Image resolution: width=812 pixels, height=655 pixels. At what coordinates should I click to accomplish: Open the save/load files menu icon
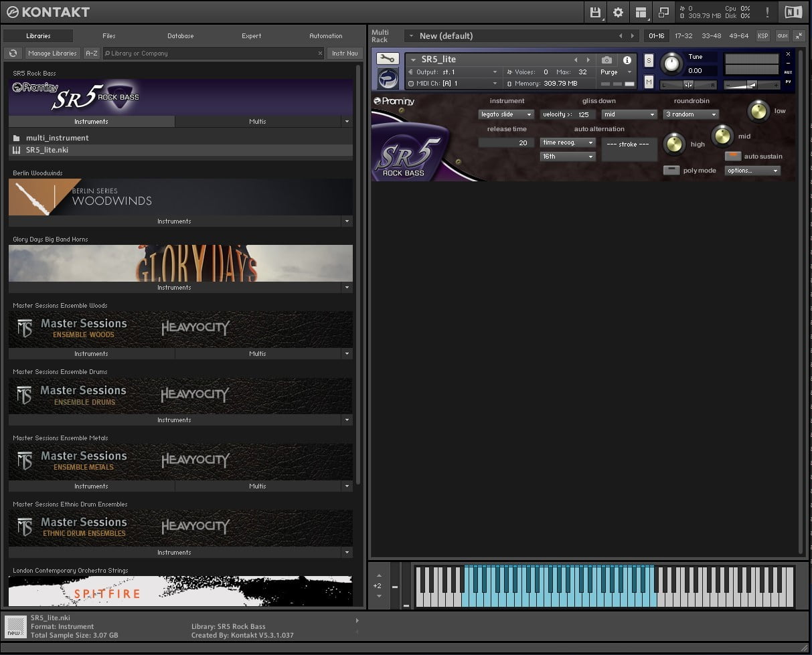pyautogui.click(x=595, y=12)
